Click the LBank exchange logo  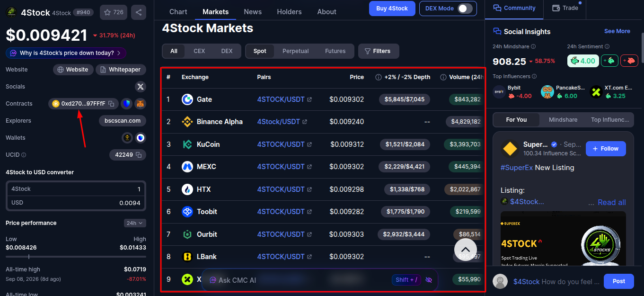tap(187, 257)
